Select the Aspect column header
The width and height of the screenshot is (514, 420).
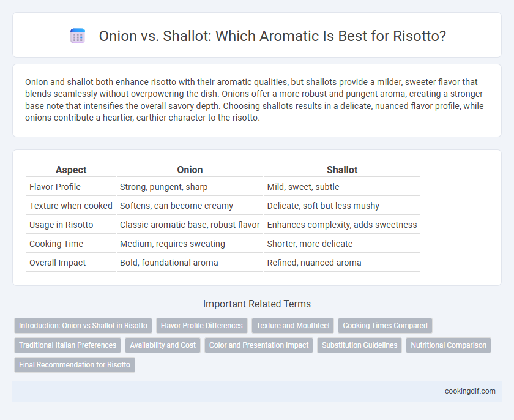[x=71, y=170]
